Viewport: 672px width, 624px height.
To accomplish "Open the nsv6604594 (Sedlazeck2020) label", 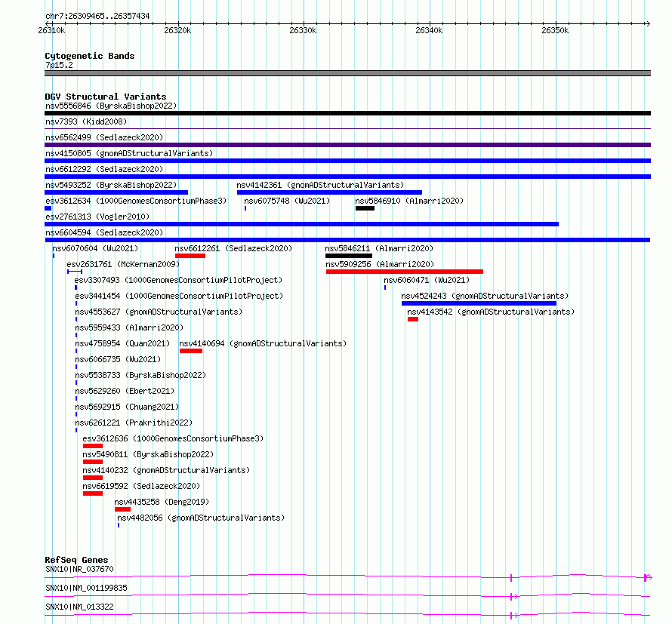I will tap(104, 232).
